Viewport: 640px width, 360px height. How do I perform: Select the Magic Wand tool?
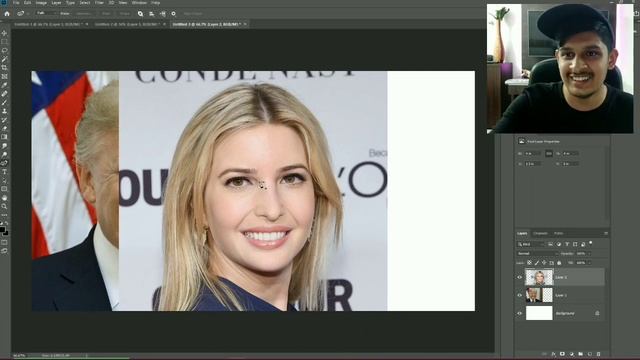[4, 59]
